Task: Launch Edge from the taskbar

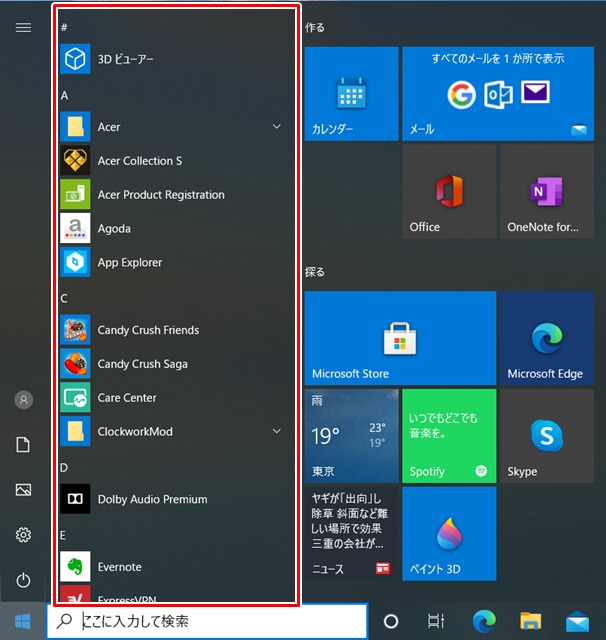Action: pyautogui.click(x=484, y=621)
